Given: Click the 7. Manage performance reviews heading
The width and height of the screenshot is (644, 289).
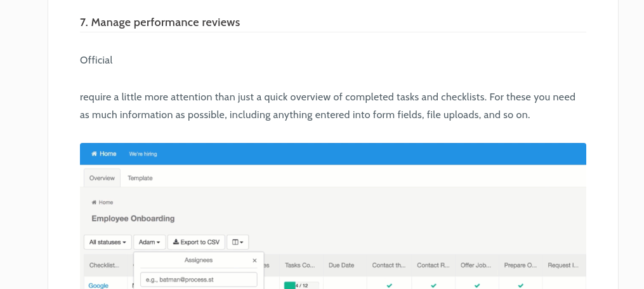Looking at the screenshot, I should (160, 22).
